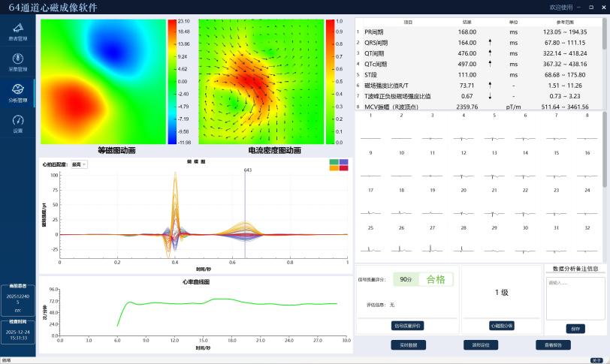Click the middle bottom button beside 实时数据
This screenshot has width=610, height=364.
tap(481, 345)
